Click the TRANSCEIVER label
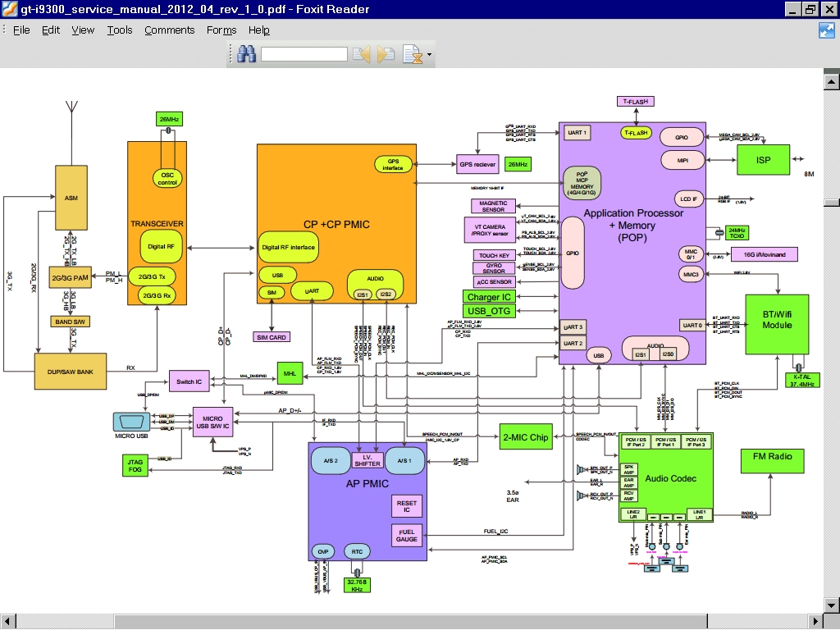Viewport: 840px width, 630px height. (x=157, y=223)
